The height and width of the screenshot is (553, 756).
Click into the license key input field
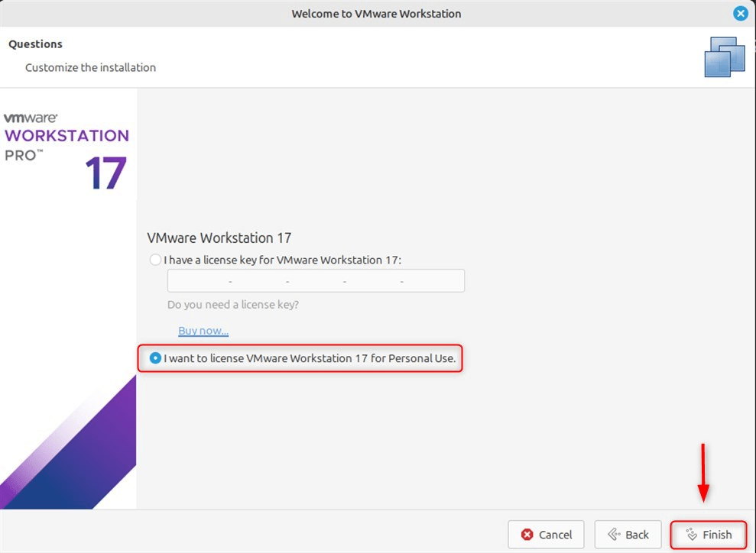coord(316,281)
